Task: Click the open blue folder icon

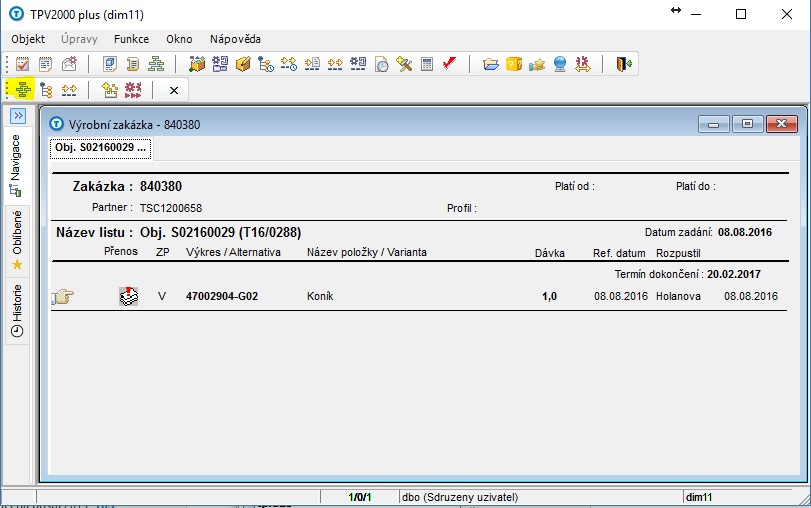Action: pos(491,64)
